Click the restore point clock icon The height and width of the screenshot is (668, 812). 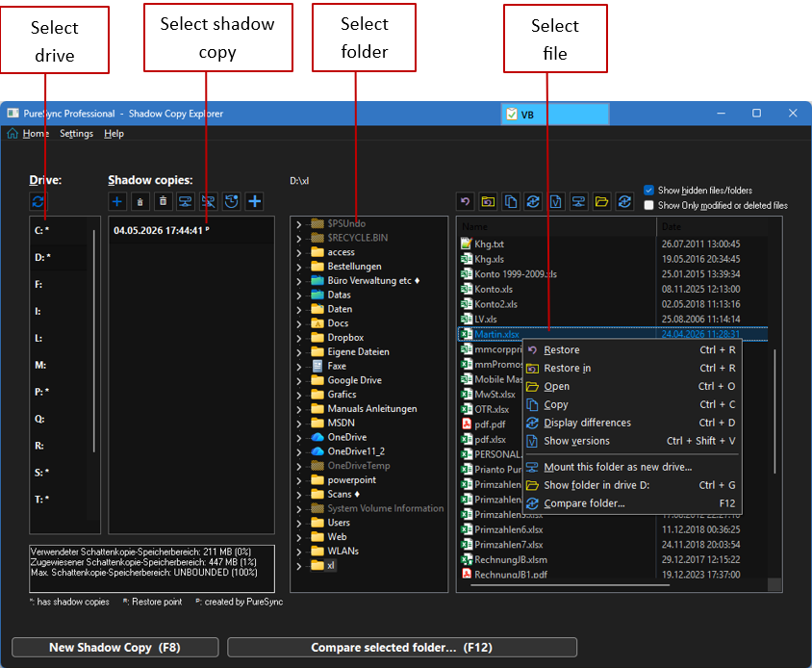coord(232,201)
